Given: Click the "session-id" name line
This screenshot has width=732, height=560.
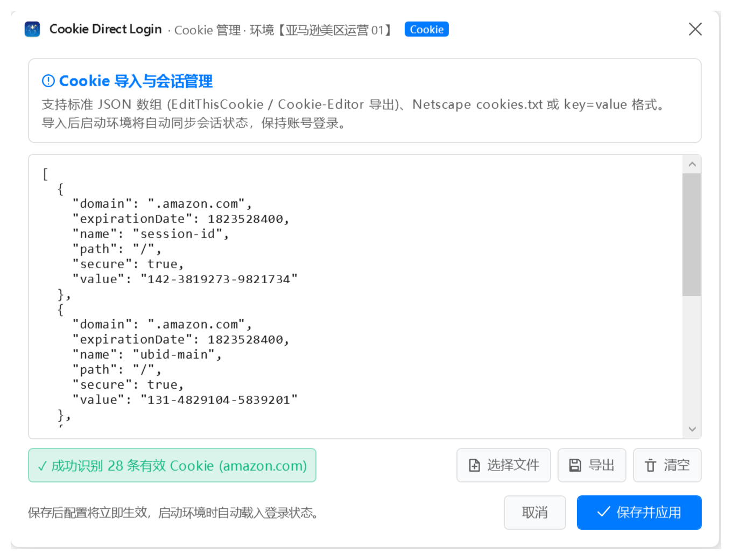Looking at the screenshot, I should pos(151,234).
